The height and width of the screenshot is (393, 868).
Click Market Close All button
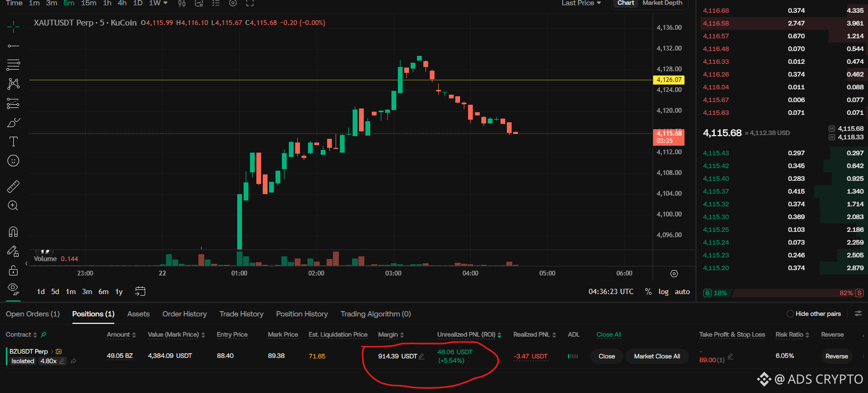(x=657, y=356)
